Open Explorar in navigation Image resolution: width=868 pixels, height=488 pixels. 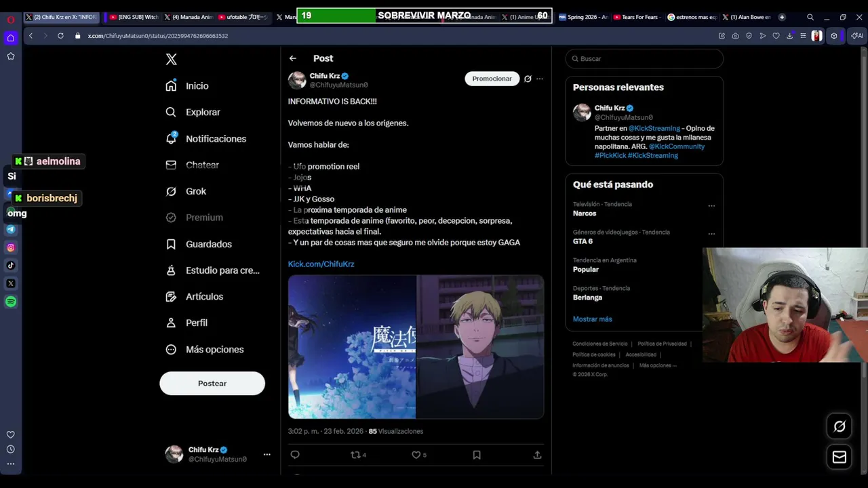[x=194, y=113]
